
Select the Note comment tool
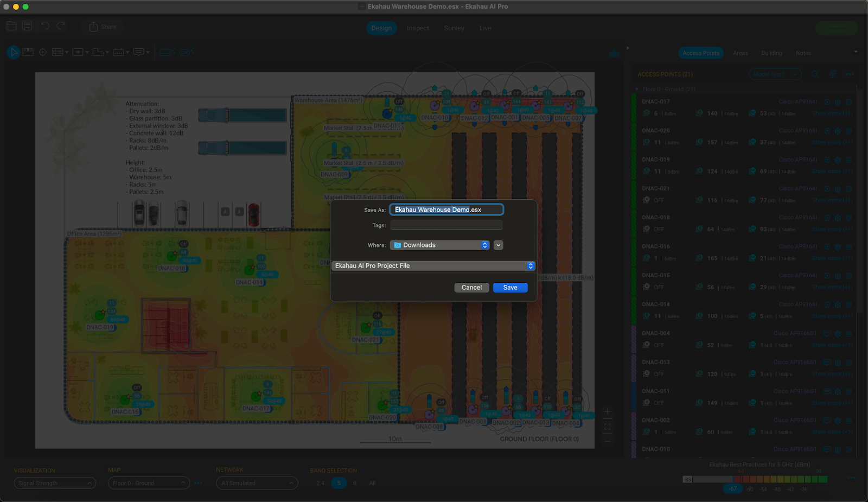[x=139, y=52]
